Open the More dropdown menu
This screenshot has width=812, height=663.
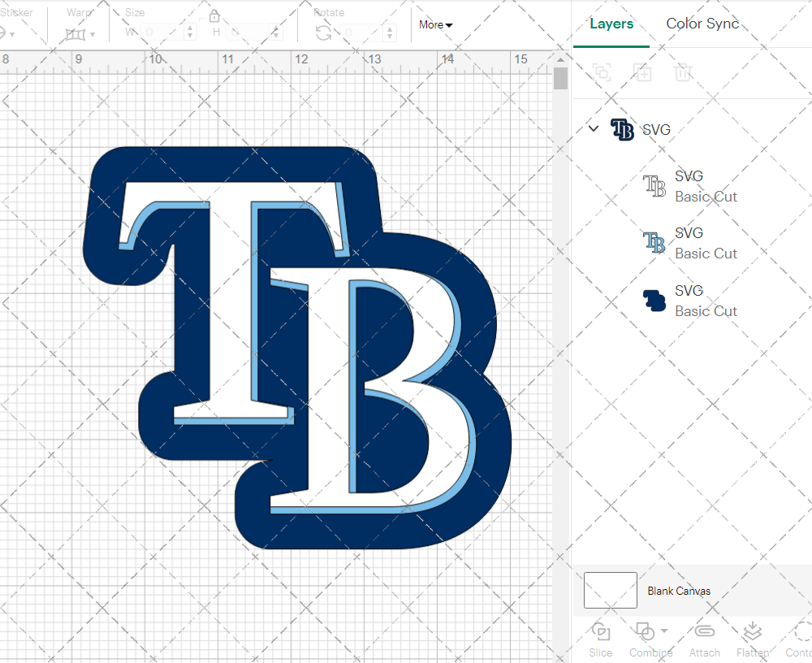435,25
